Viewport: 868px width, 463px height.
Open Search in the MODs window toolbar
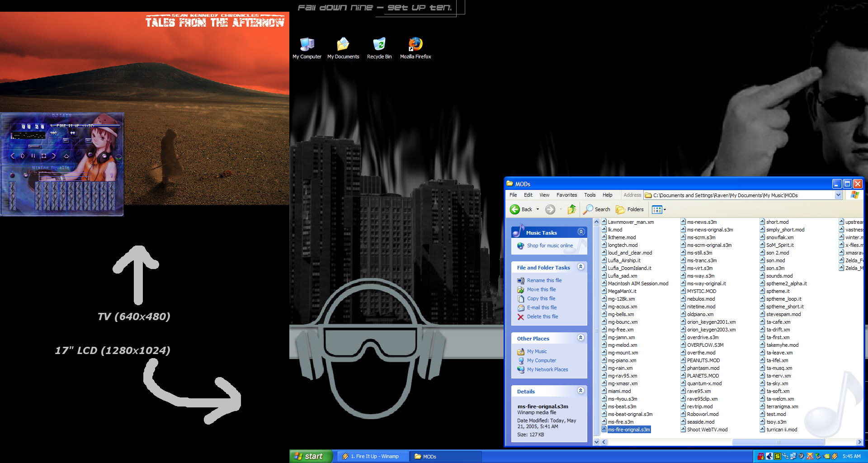point(597,209)
